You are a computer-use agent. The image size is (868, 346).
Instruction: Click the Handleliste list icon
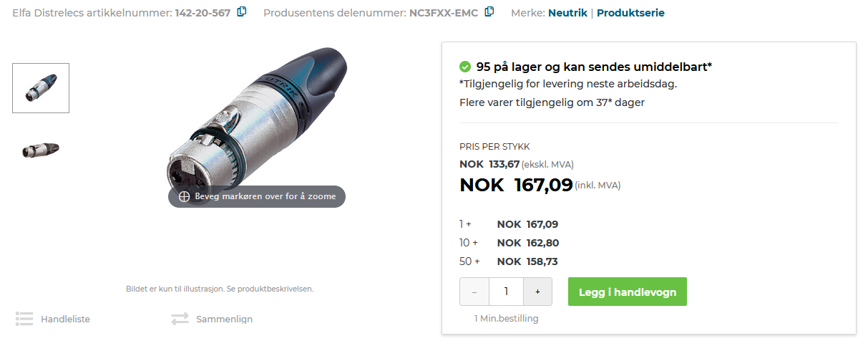coord(25,319)
